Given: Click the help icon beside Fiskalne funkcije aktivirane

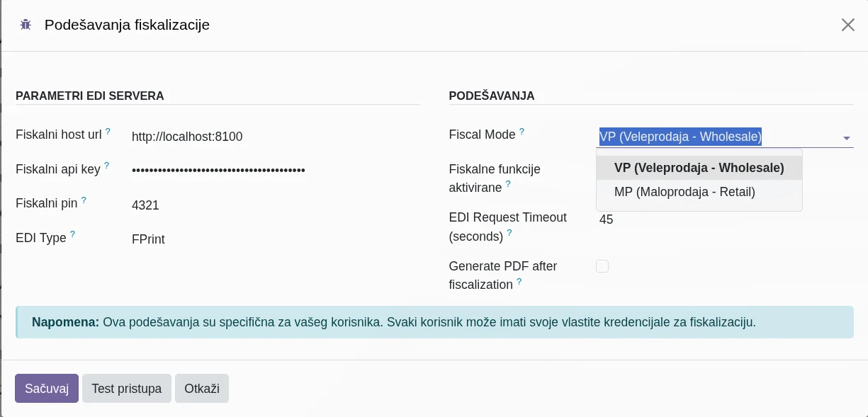Looking at the screenshot, I should [x=508, y=184].
